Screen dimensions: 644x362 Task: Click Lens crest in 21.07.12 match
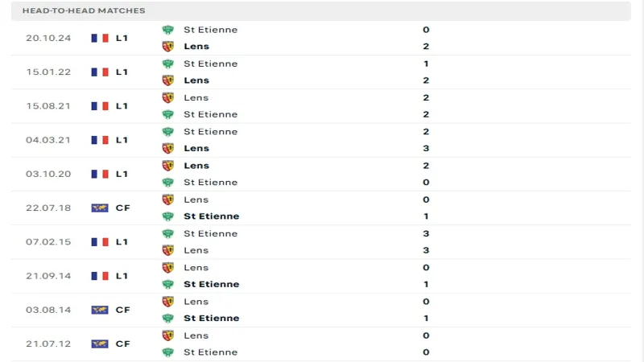(x=168, y=335)
